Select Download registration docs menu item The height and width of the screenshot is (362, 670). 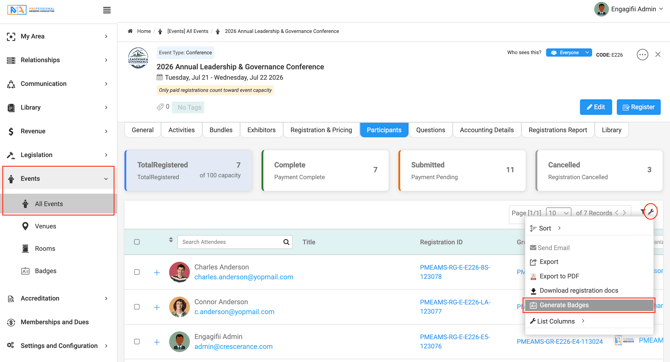(589, 291)
